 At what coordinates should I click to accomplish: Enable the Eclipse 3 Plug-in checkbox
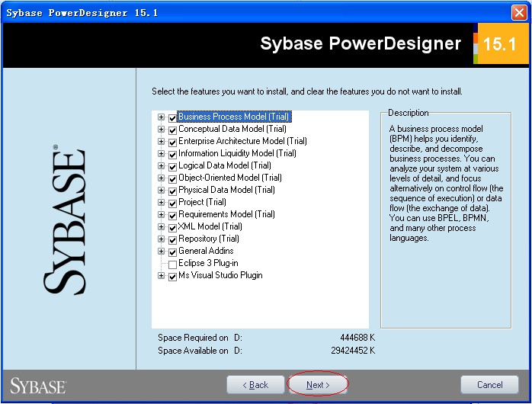[172, 264]
